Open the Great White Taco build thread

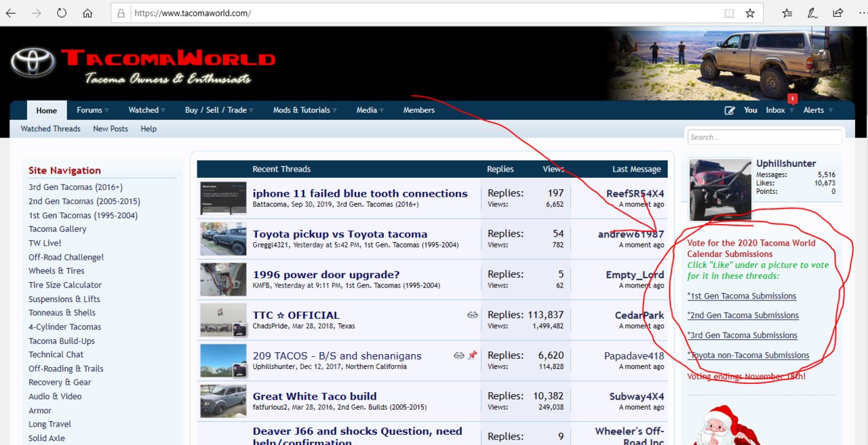click(x=315, y=396)
